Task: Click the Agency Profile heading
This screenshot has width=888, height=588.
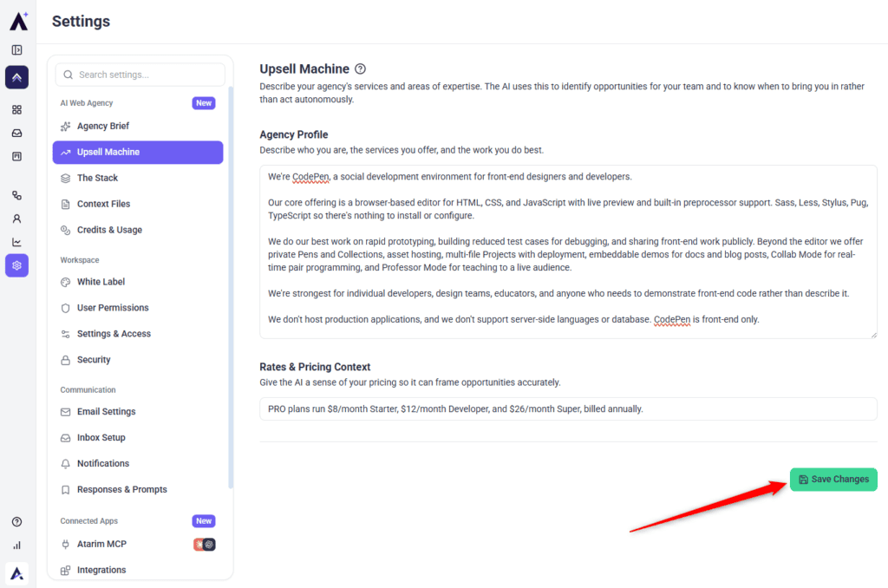Action: pos(293,134)
